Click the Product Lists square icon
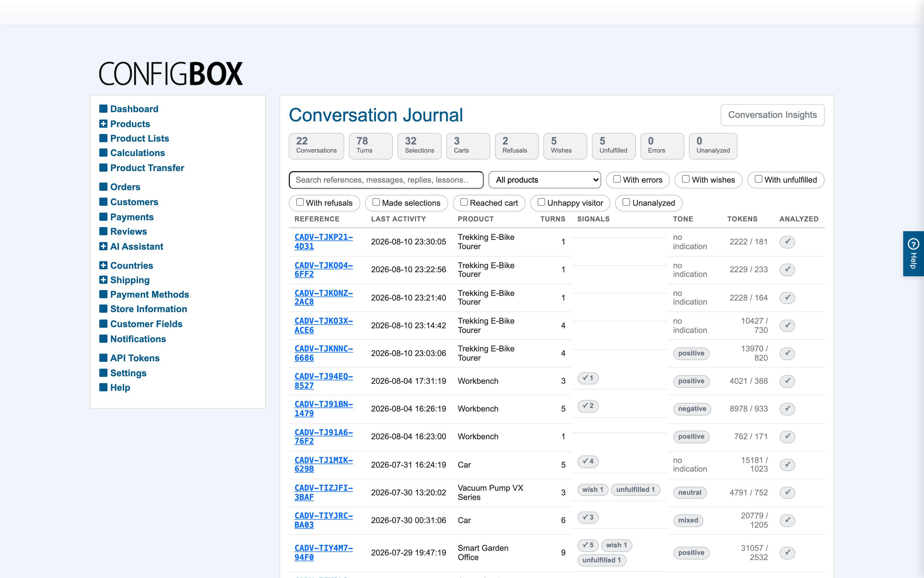This screenshot has height=578, width=924. [103, 138]
